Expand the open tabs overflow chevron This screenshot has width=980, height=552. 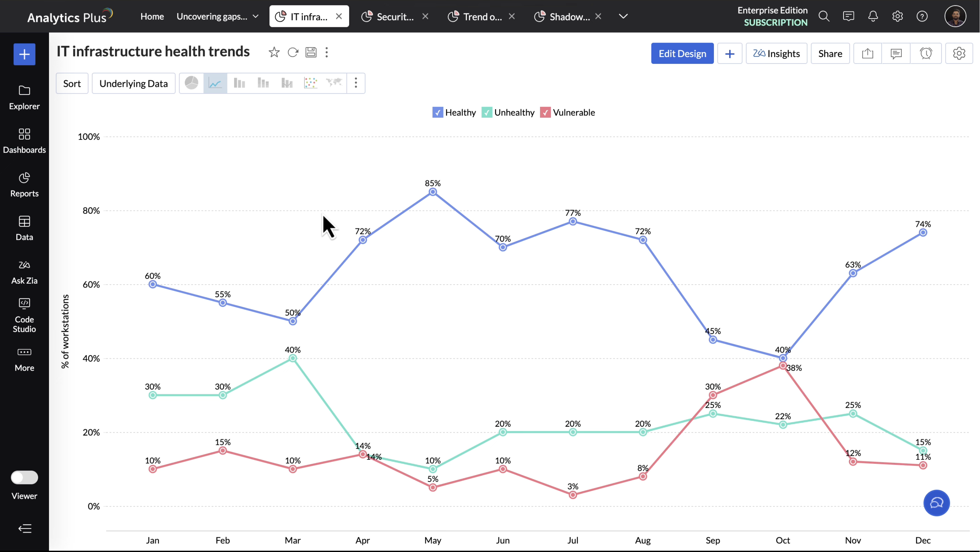[623, 16]
